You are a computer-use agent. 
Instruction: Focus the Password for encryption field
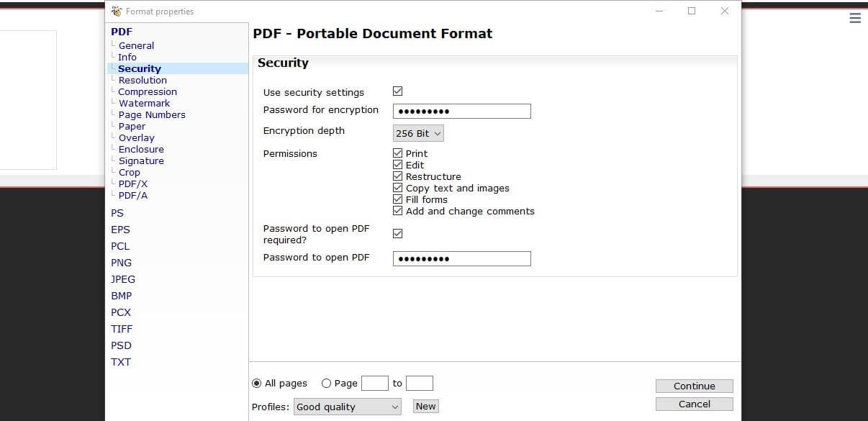[462, 111]
